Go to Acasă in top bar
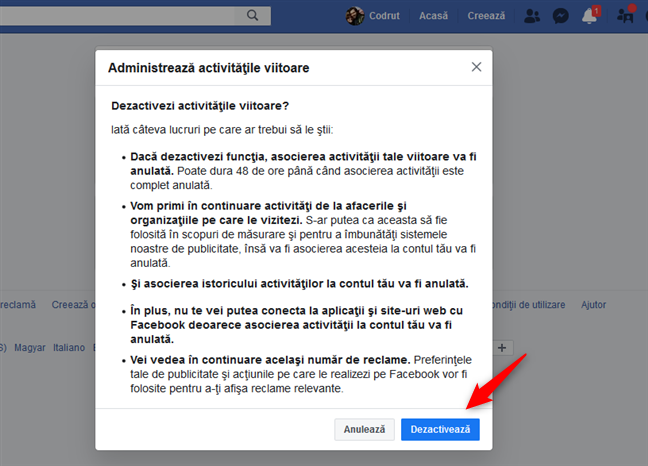648x466 pixels. (433, 16)
